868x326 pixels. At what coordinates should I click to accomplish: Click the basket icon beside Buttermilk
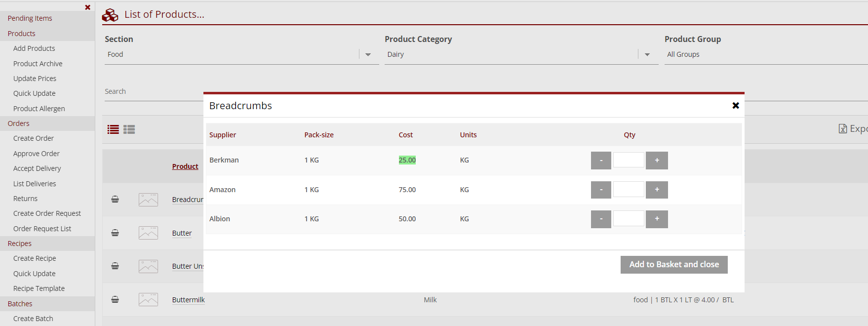(x=115, y=299)
